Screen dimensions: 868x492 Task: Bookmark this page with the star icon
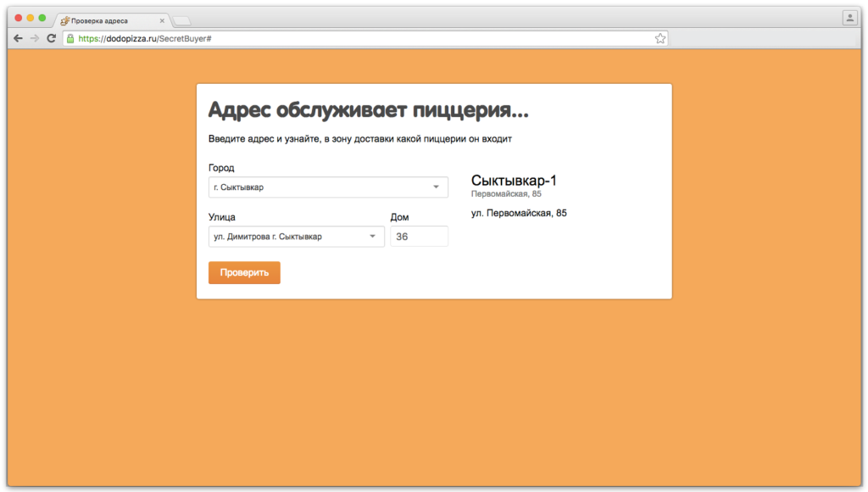pos(659,38)
